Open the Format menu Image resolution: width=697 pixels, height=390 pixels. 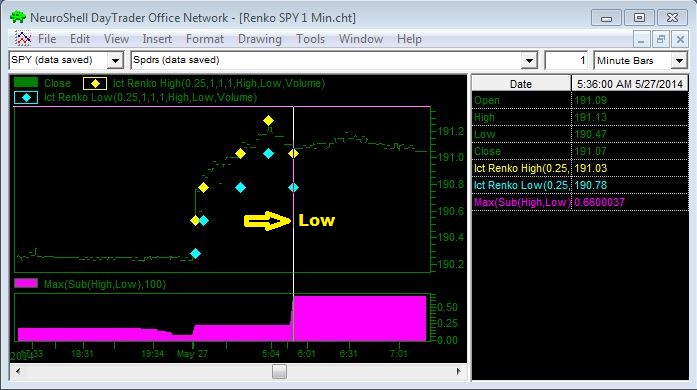tap(205, 39)
